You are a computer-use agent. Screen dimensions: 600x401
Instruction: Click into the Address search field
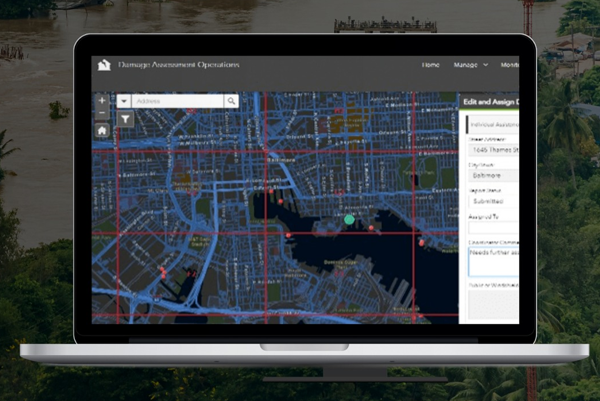tap(177, 101)
